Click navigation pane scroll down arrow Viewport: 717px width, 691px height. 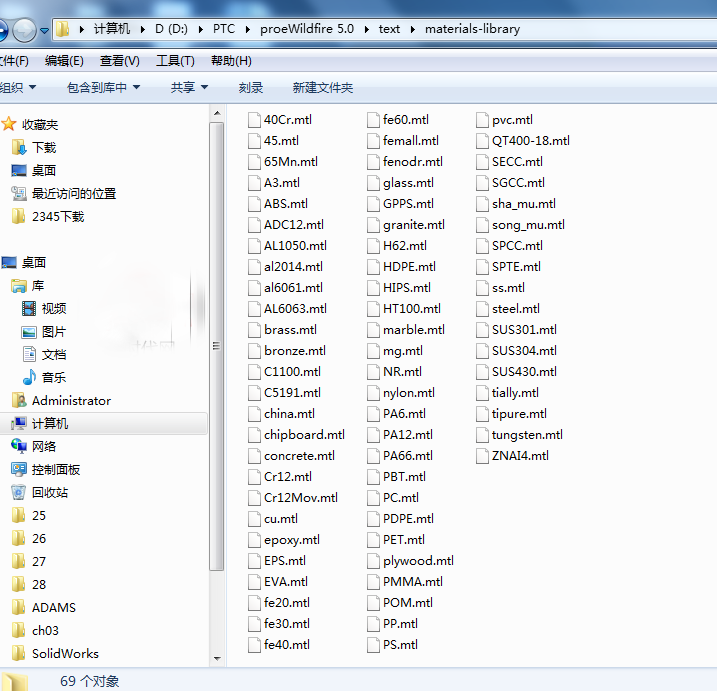217,659
